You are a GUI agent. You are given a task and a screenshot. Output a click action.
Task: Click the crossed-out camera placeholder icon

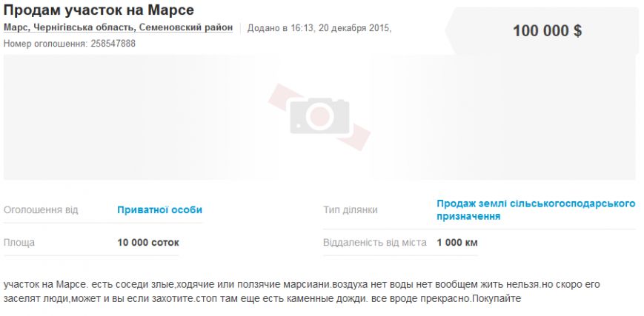coord(319,117)
